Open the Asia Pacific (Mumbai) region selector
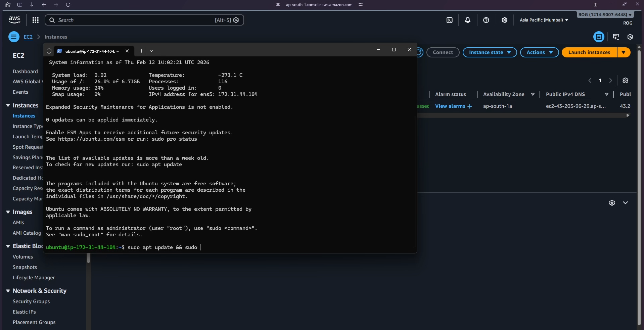The height and width of the screenshot is (330, 644). 543,20
